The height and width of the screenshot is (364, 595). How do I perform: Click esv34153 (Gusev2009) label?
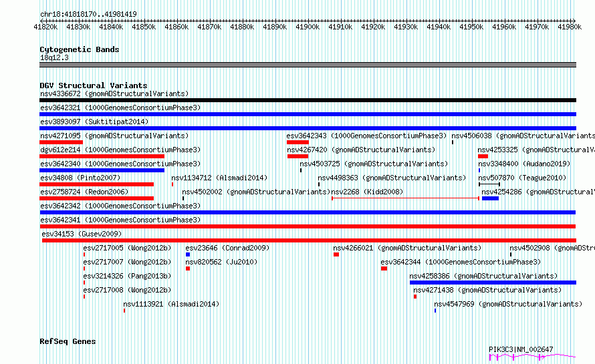82,234
